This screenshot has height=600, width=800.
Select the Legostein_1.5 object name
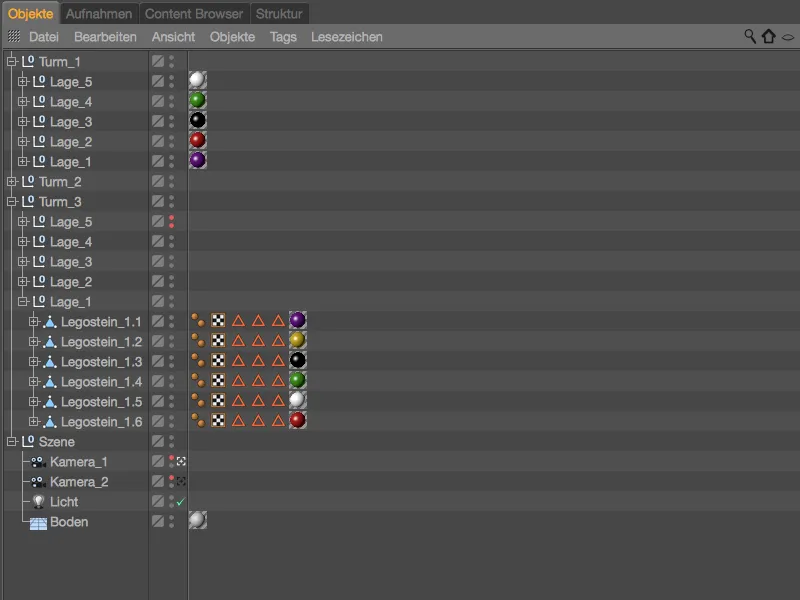pos(102,402)
